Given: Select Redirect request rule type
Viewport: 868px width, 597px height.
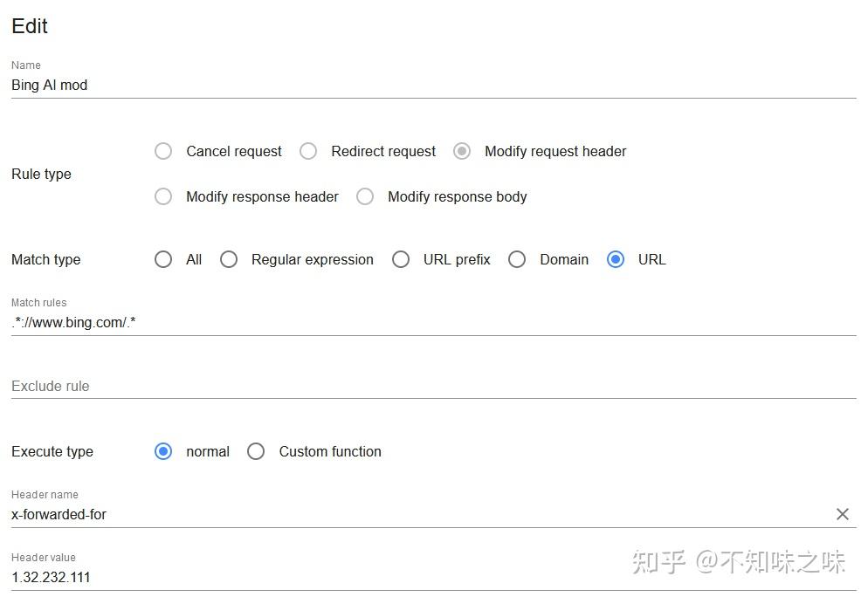Looking at the screenshot, I should coord(308,151).
